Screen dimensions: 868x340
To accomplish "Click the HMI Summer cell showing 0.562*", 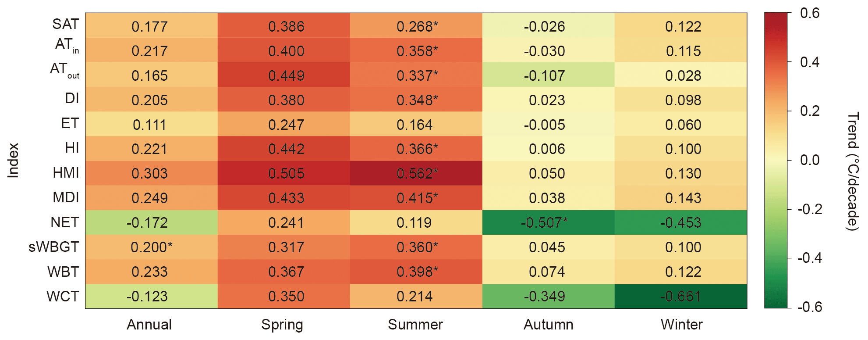I will (x=416, y=173).
